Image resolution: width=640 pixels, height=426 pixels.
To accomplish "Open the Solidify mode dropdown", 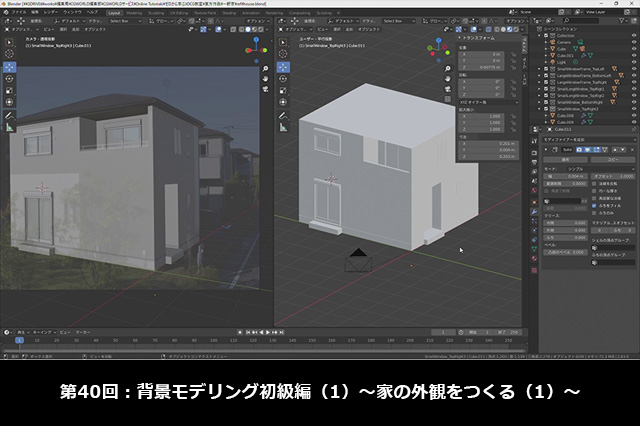I will click(600, 169).
